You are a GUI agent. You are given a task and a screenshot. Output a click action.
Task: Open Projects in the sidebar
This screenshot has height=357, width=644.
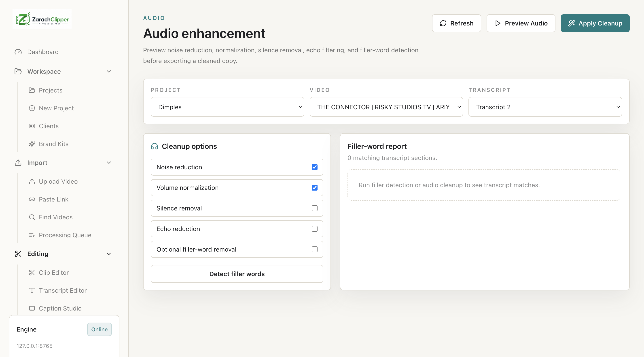[51, 90]
